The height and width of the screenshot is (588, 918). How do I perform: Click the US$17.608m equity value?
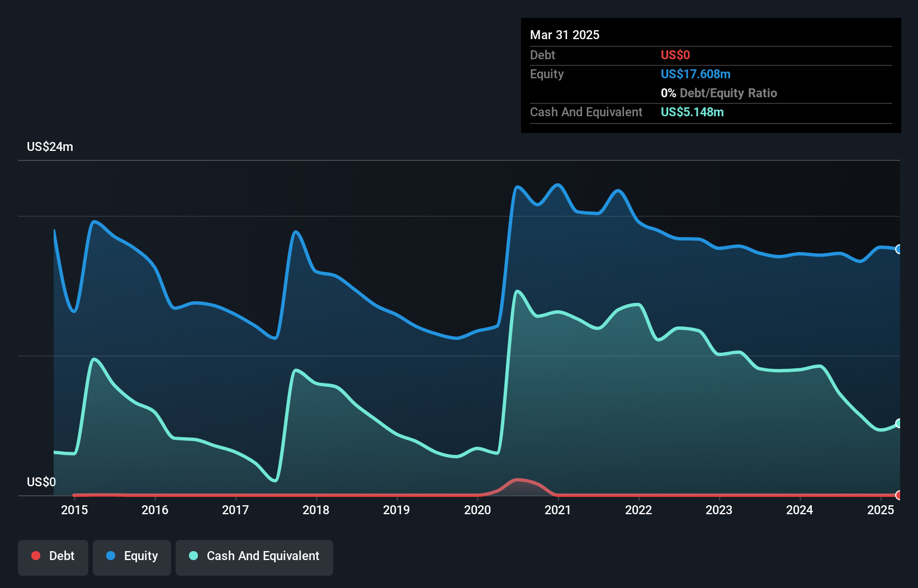click(695, 74)
